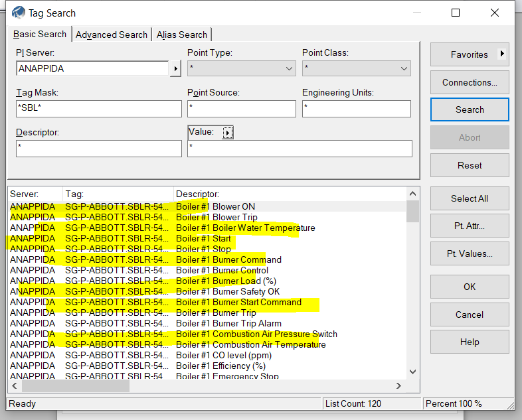Expand the Favorites arrow menu
Screen dimensions: 522x420
coord(501,54)
